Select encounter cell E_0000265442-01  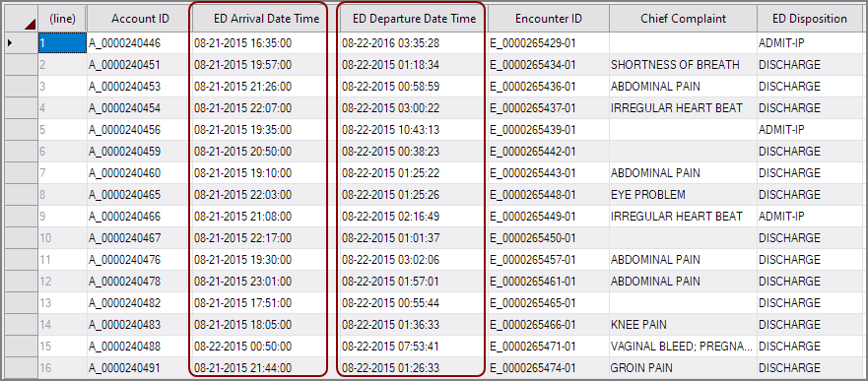click(x=549, y=151)
